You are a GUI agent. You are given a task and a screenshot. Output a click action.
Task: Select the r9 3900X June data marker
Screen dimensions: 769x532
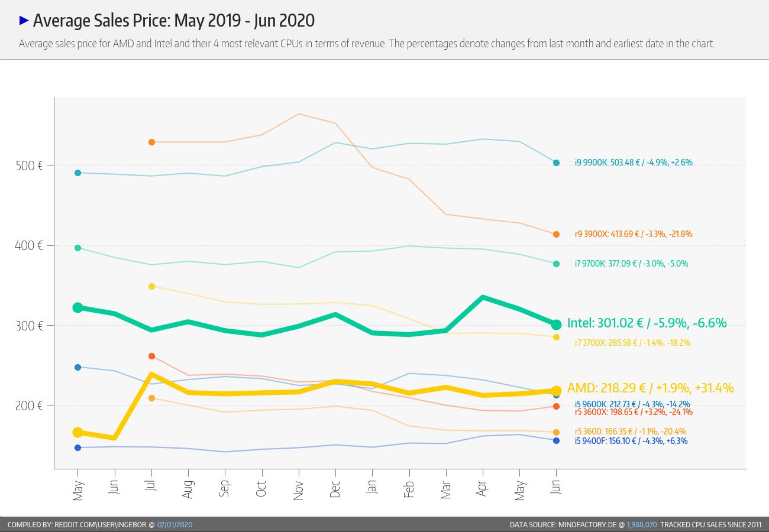(x=556, y=235)
